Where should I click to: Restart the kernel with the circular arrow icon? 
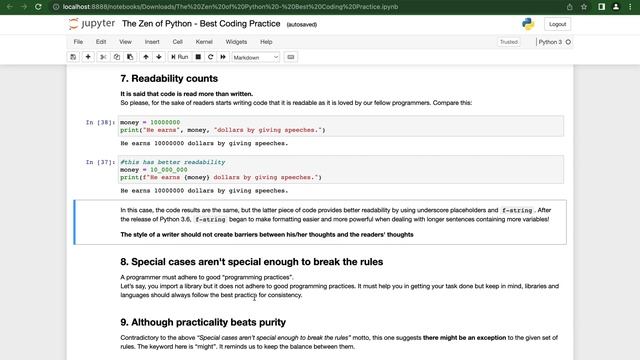pos(211,57)
